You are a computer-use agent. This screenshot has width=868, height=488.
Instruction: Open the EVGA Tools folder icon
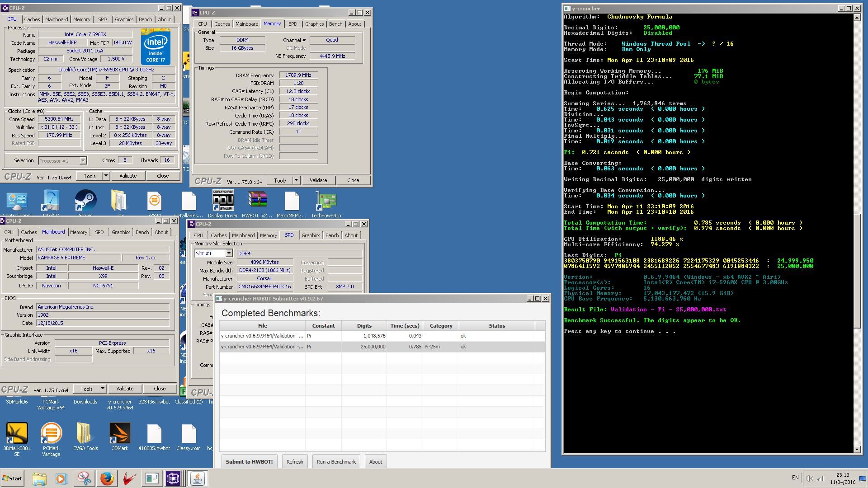85,436
